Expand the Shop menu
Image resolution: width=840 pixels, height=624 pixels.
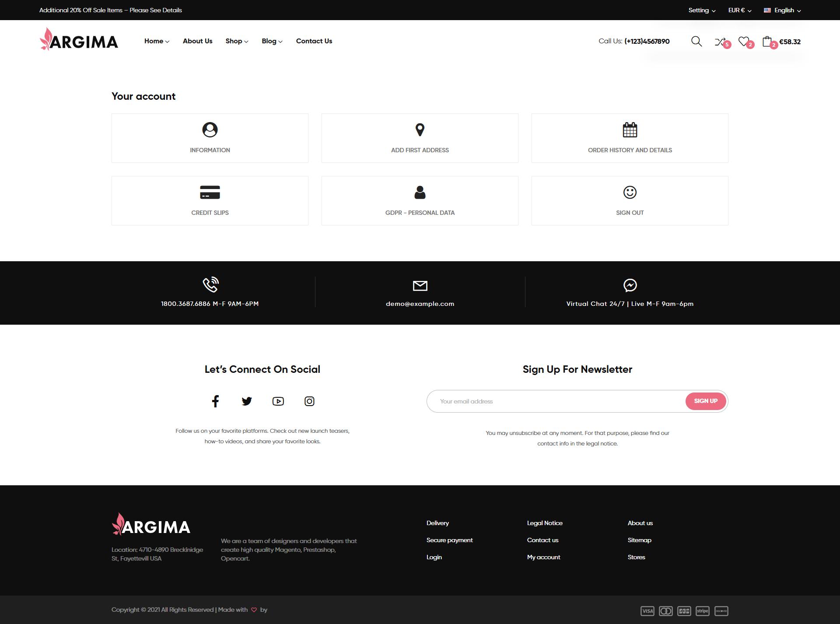coord(237,41)
